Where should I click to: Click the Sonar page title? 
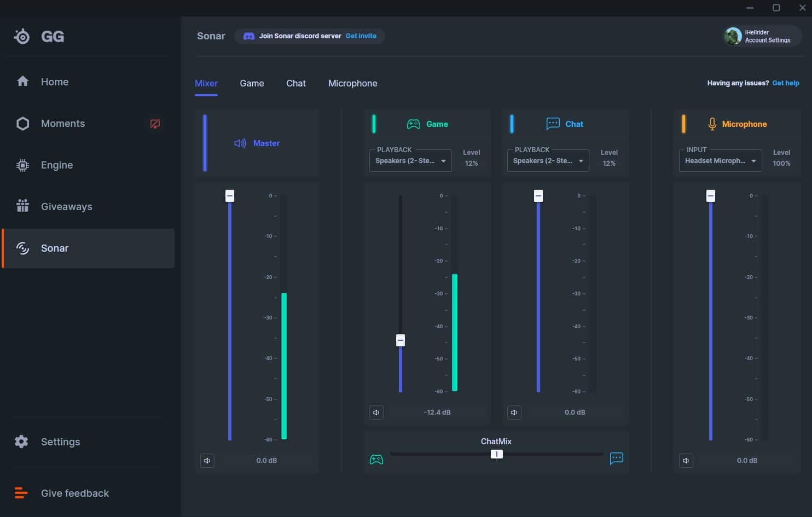click(x=211, y=36)
